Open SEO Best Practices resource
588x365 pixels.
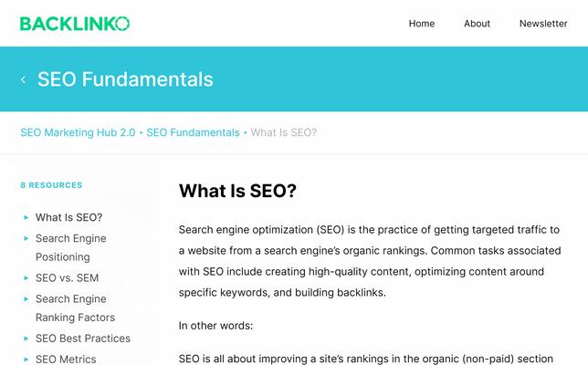coord(82,338)
